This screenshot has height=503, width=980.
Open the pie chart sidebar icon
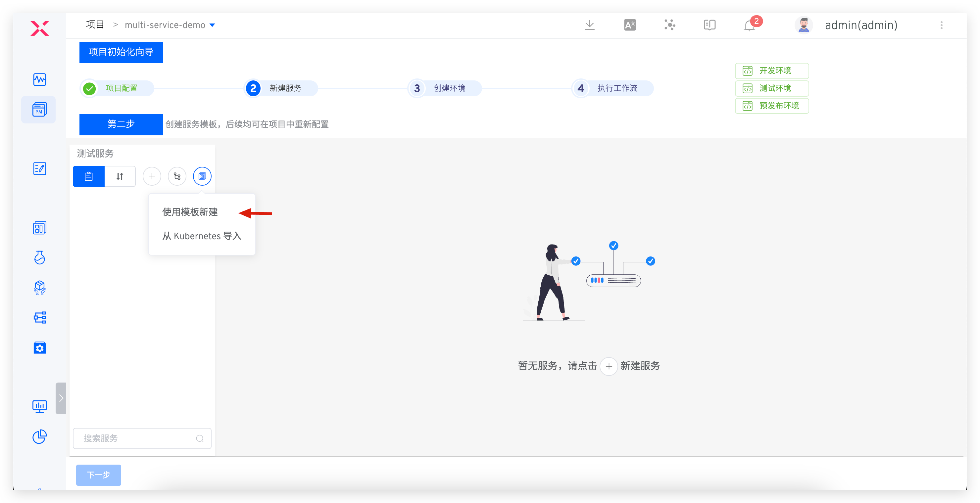pos(40,436)
